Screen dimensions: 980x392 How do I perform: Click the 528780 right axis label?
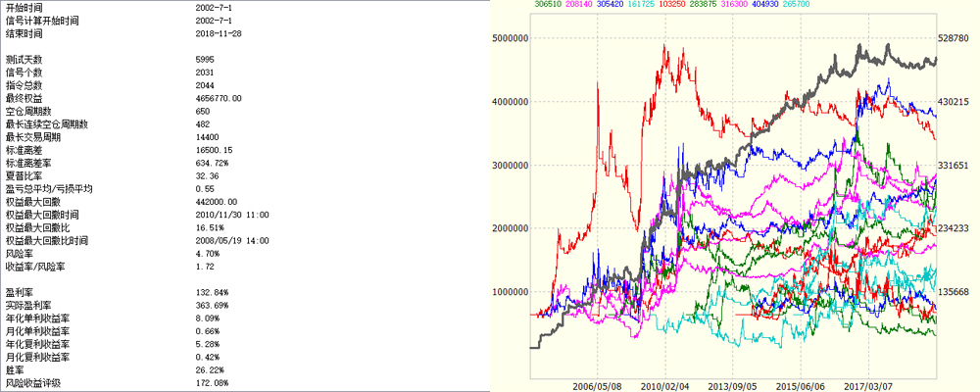point(959,38)
